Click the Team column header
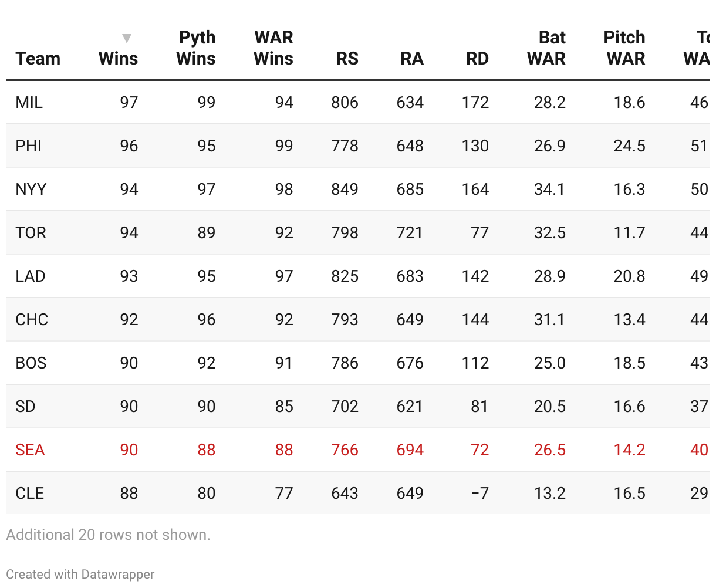Viewport: 716px width, 588px height. click(38, 59)
